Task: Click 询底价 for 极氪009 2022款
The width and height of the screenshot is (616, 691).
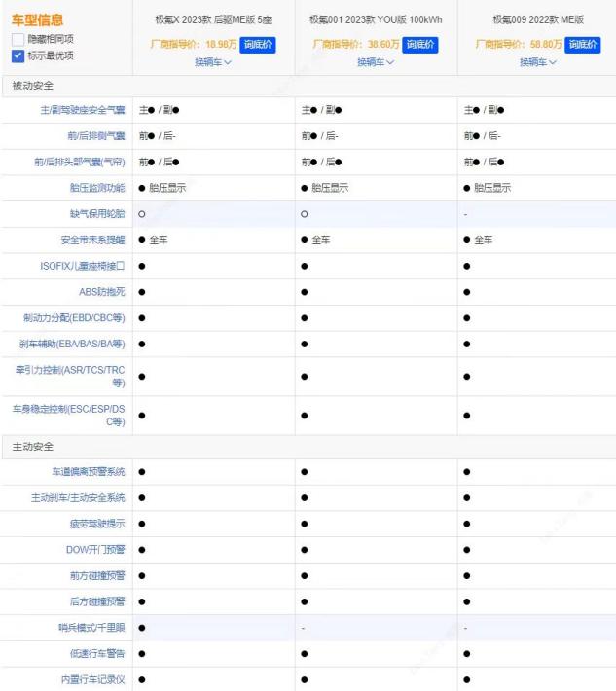Action: pyautogui.click(x=583, y=45)
